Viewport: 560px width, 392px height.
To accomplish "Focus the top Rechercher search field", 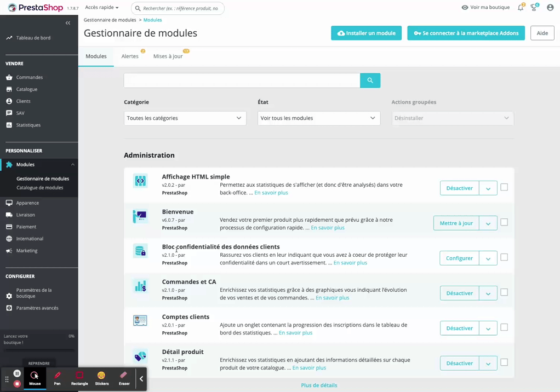I will (x=178, y=8).
